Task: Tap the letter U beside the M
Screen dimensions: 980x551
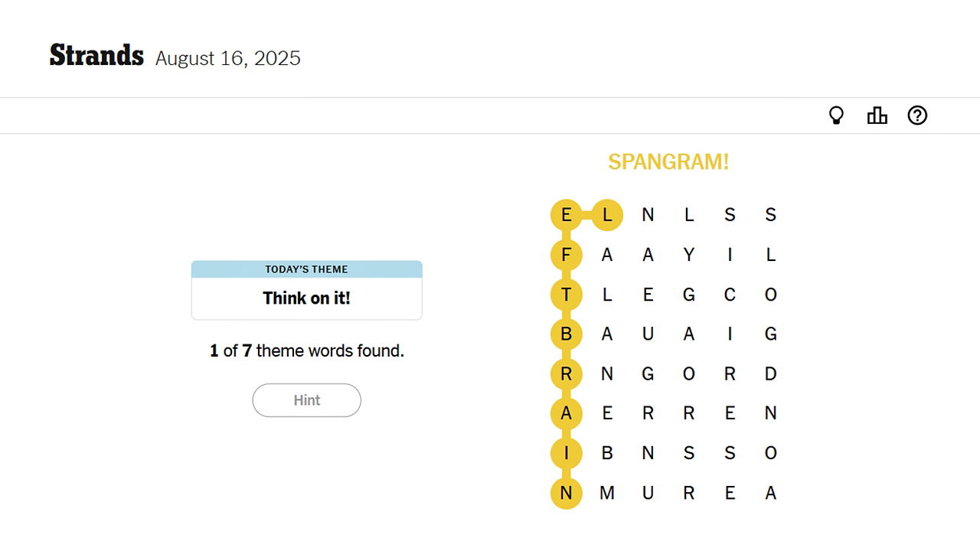Action: (648, 494)
